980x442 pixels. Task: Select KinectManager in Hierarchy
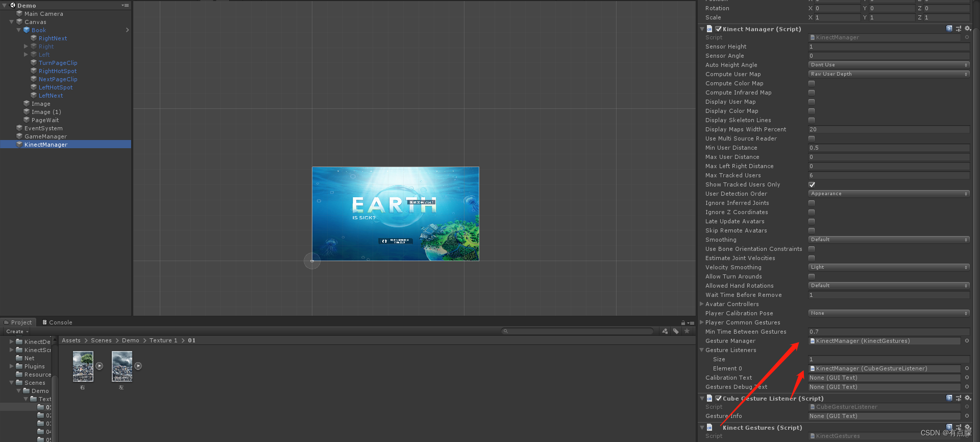pos(65,145)
